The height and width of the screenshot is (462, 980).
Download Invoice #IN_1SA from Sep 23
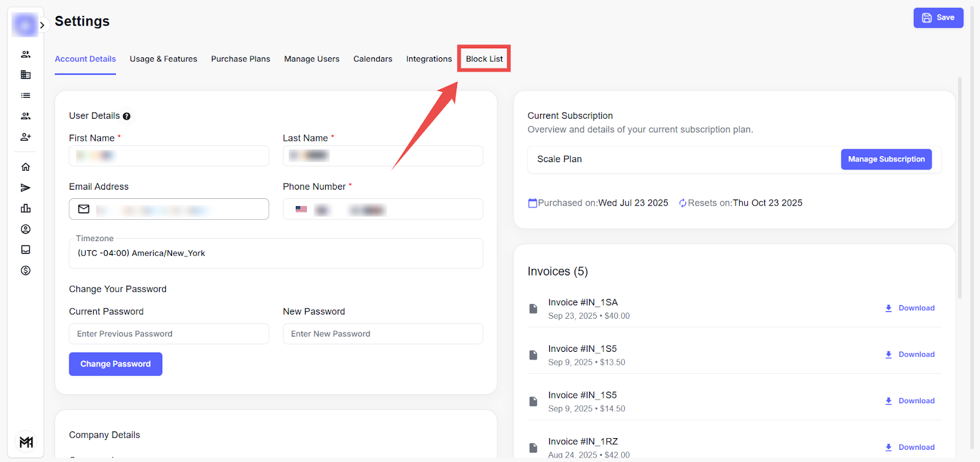tap(910, 308)
